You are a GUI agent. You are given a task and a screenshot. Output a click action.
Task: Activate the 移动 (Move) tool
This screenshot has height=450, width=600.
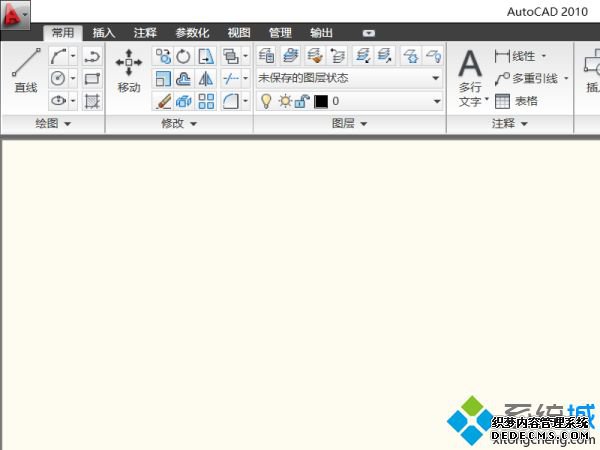[129, 70]
